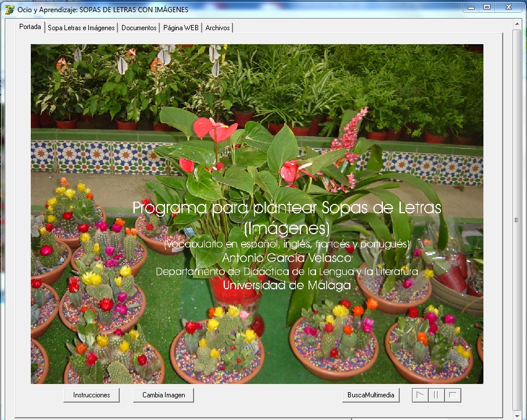Image resolution: width=527 pixels, height=420 pixels.
Task: Go to the Página WEB tab
Action: tap(181, 28)
